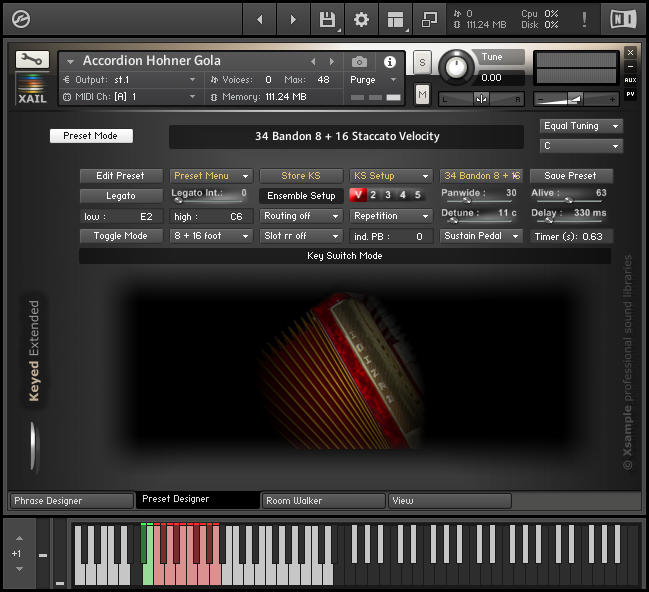The image size is (649, 592).
Task: Expand instrument name dropdown arrow
Action: point(70,62)
